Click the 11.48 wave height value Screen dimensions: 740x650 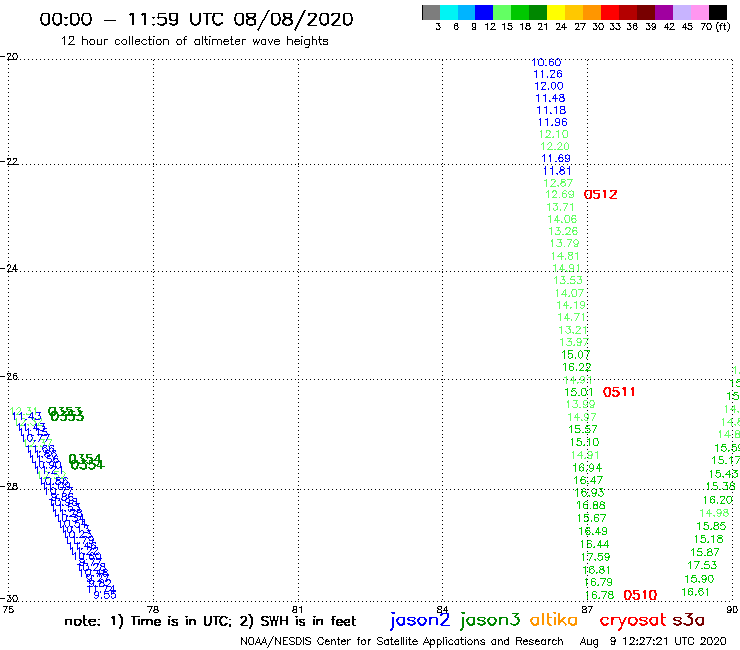(x=550, y=98)
